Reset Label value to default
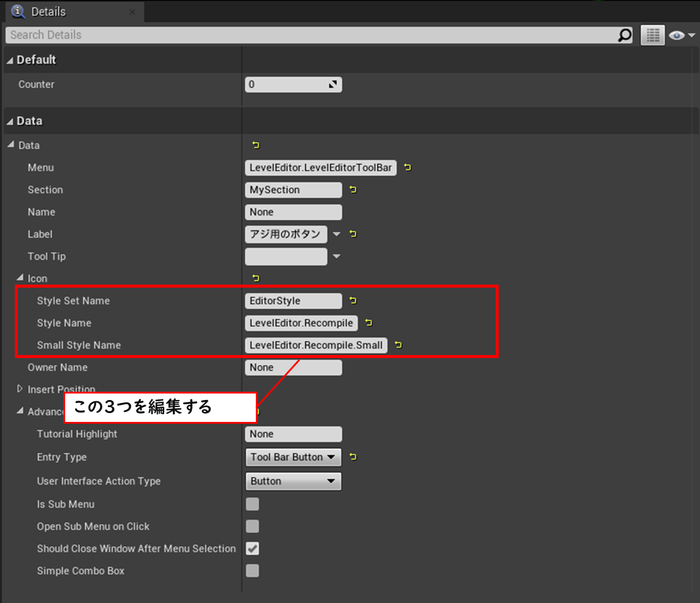700x603 pixels. pos(353,234)
